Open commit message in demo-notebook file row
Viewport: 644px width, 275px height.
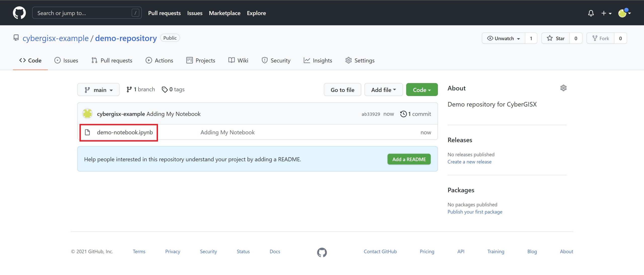tap(227, 132)
